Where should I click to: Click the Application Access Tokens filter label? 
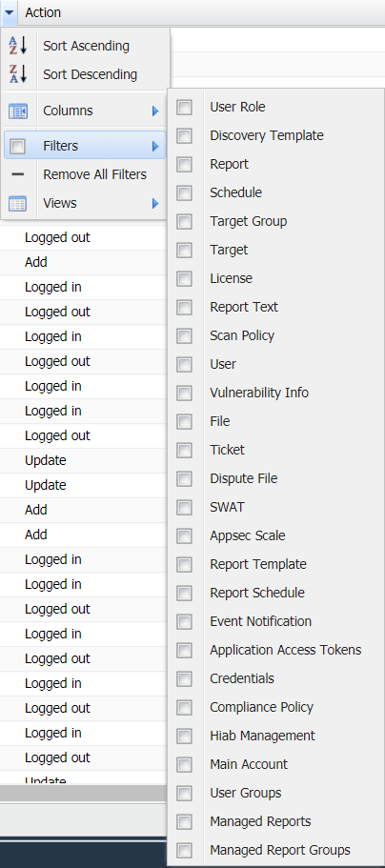285,650
